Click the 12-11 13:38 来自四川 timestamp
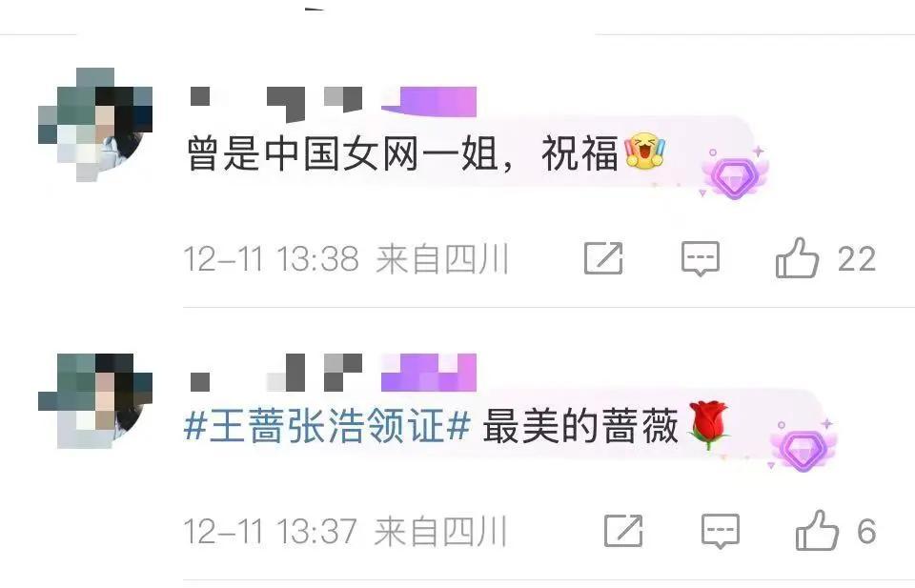 (346, 258)
